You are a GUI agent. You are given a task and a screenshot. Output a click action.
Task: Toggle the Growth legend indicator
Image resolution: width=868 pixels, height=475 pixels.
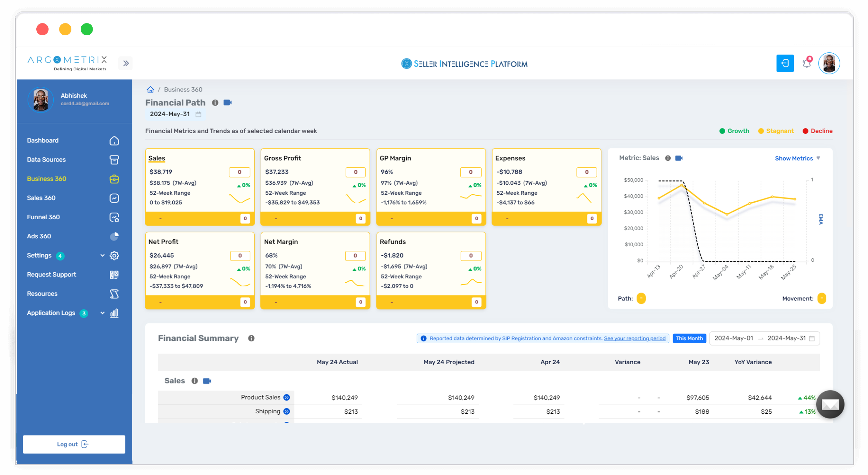[735, 131]
